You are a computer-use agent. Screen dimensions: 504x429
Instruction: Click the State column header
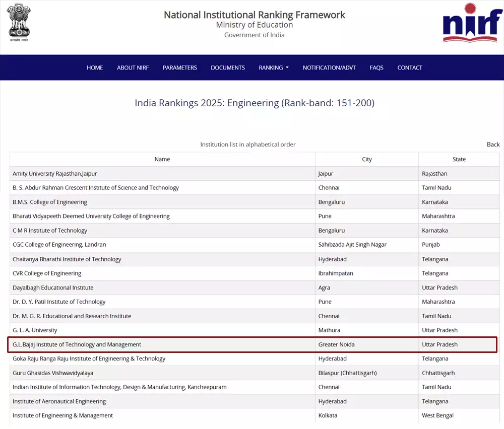459,159
